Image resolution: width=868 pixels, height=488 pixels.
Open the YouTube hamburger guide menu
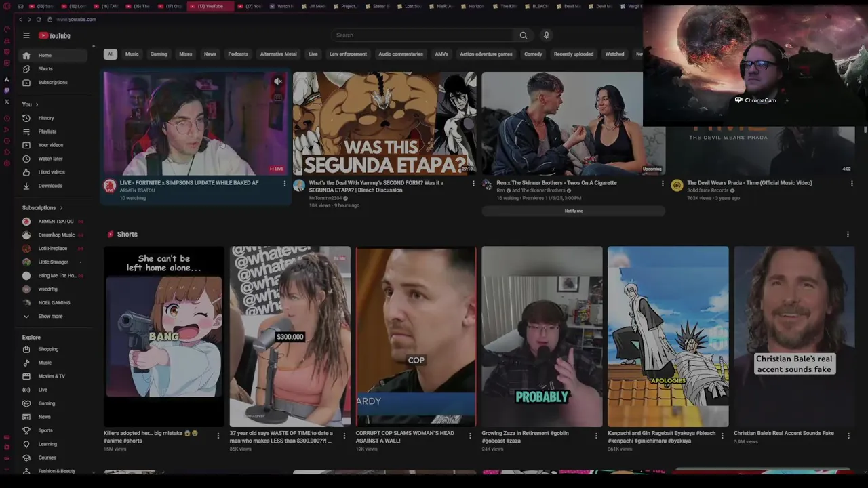pyautogui.click(x=26, y=35)
